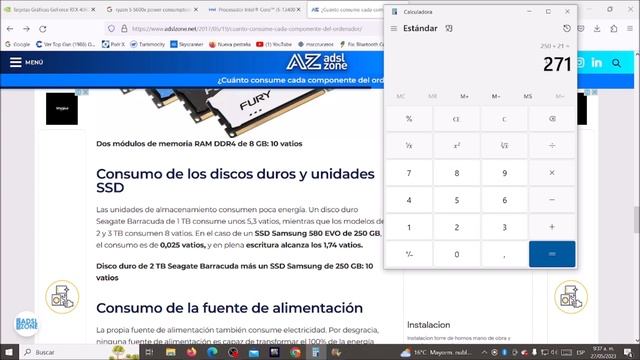
Task: Click digit 5 on calculator
Action: [x=457, y=200]
